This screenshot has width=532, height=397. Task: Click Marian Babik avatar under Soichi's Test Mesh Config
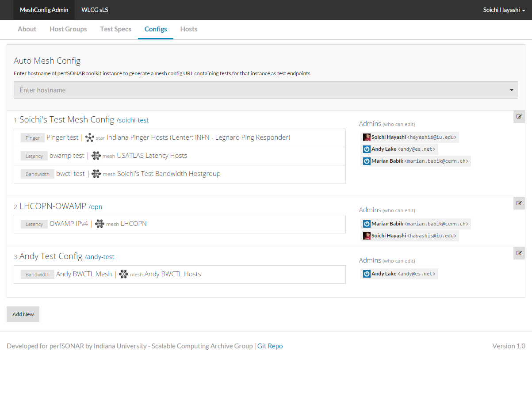click(x=367, y=161)
